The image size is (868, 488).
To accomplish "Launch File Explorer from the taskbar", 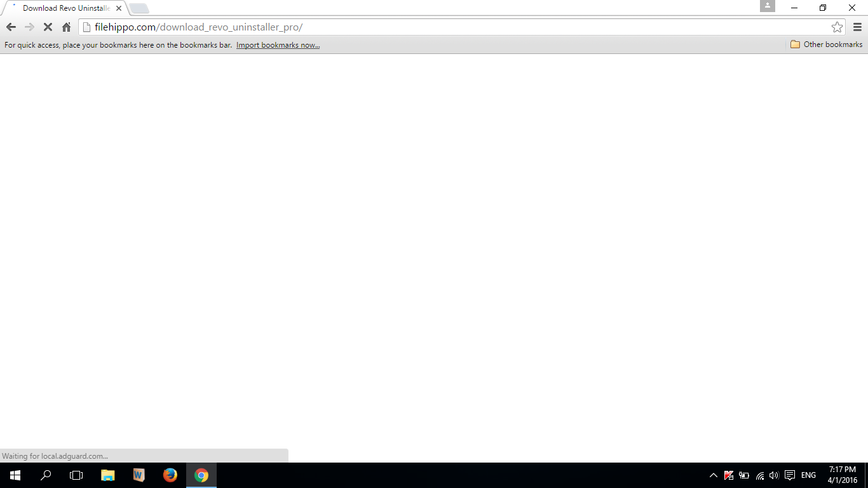I will coord(108,475).
